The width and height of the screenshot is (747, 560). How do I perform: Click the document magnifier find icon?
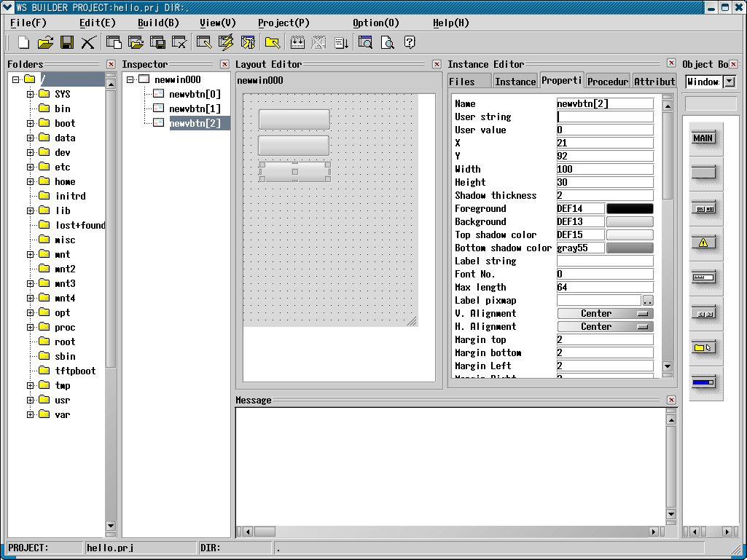(x=387, y=42)
